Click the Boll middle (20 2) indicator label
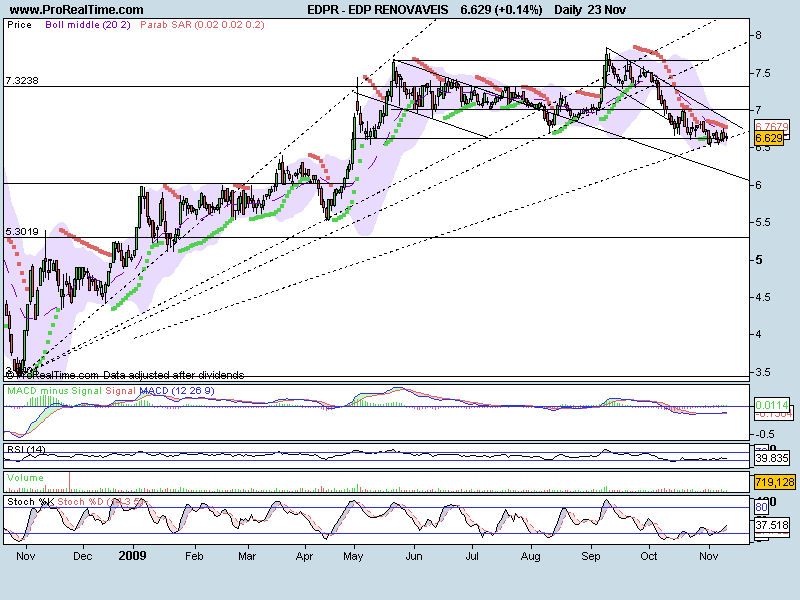800x600 pixels. click(x=88, y=24)
